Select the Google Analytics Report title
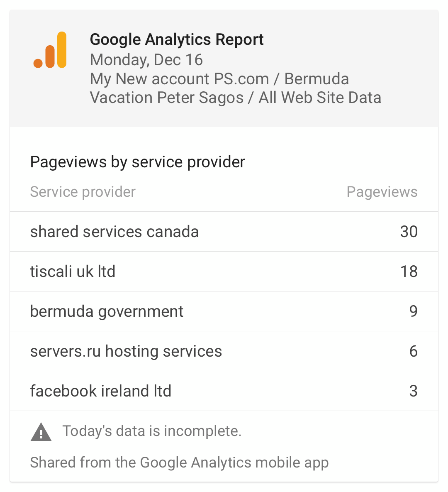Screen dimensions: 448x492 tap(177, 39)
